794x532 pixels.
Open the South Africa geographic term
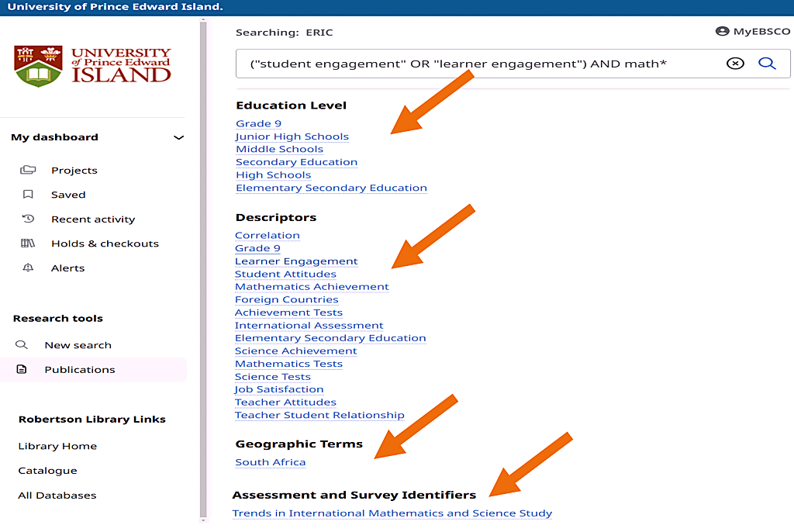pyautogui.click(x=270, y=462)
